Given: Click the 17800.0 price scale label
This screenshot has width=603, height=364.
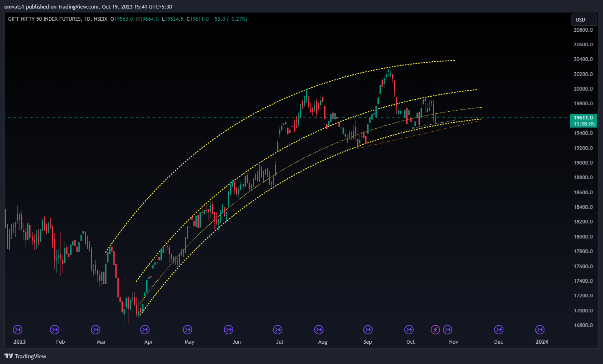Looking at the screenshot, I should pos(583,251).
